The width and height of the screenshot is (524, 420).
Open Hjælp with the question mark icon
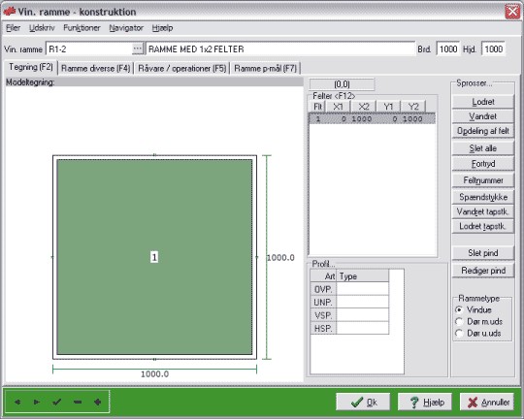[x=425, y=402]
